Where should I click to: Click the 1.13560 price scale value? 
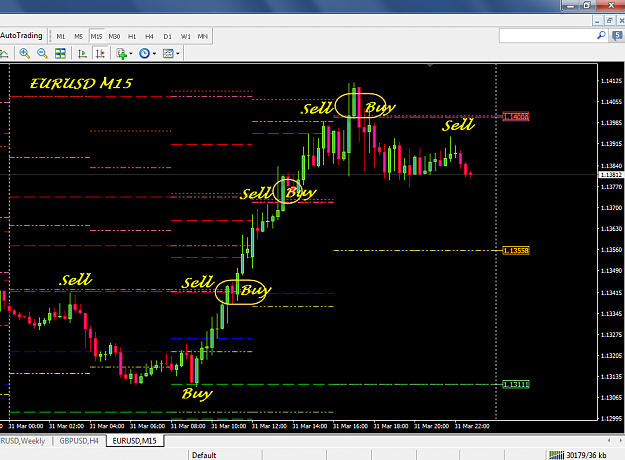click(611, 250)
